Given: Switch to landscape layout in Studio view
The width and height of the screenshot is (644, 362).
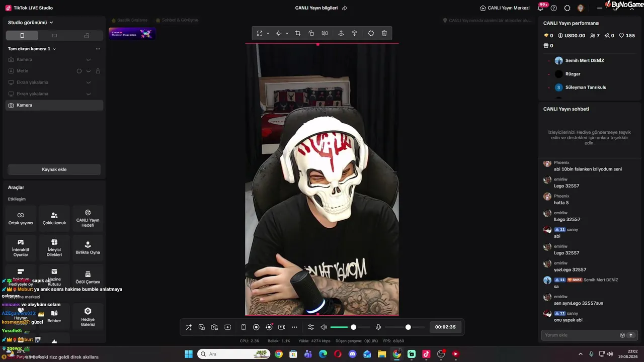Looking at the screenshot, I should pyautogui.click(x=54, y=36).
